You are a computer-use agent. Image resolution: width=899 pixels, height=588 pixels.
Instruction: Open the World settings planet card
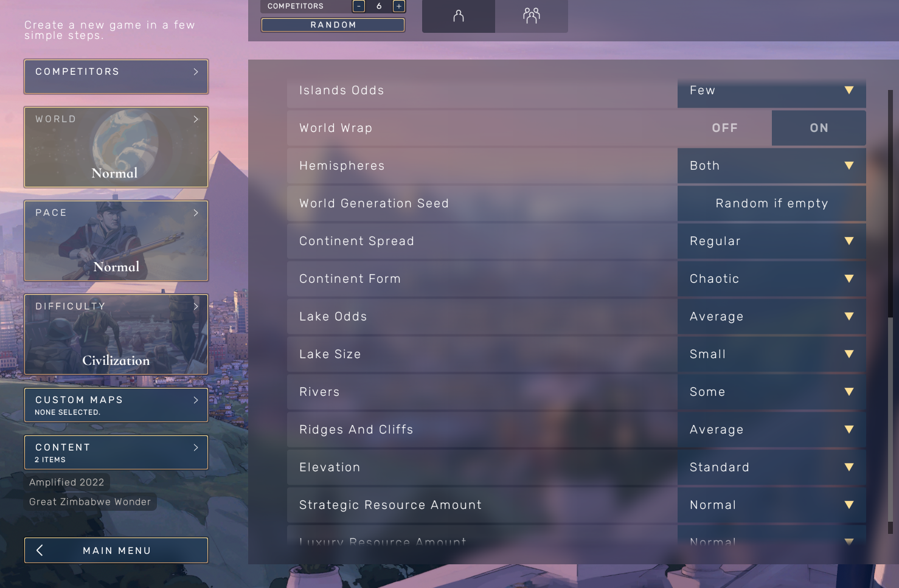tap(116, 147)
